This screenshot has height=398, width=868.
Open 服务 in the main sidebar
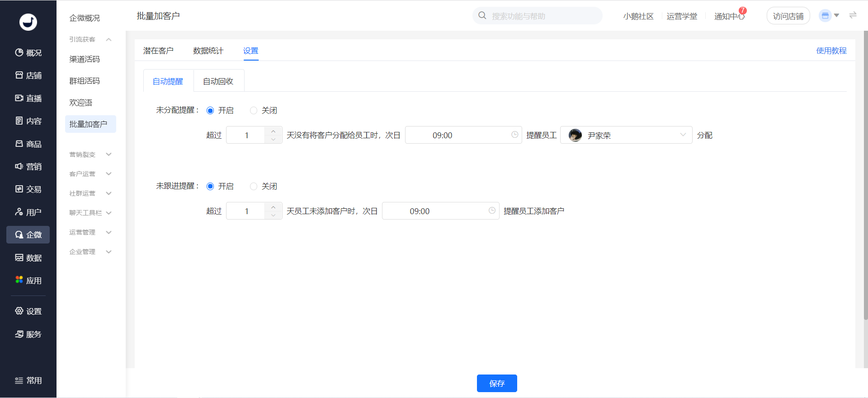pos(28,334)
